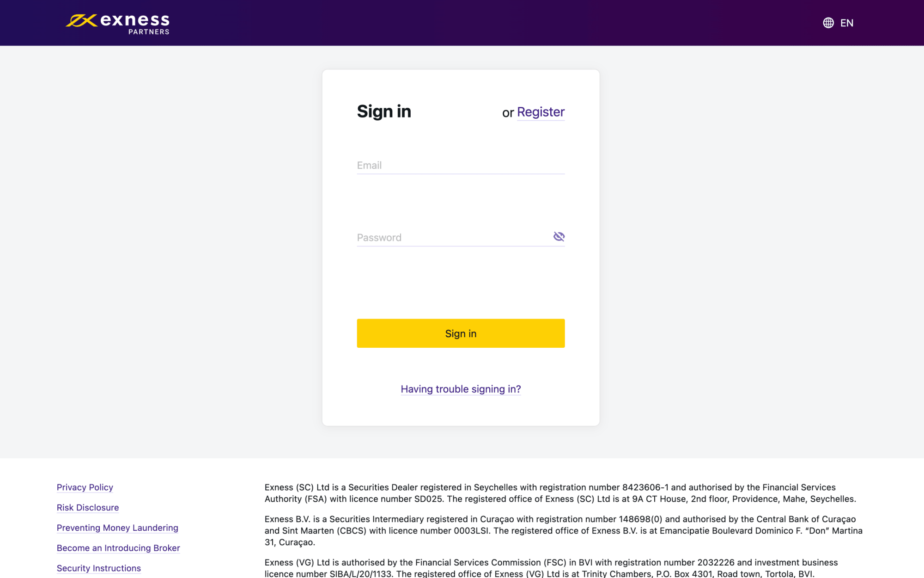The width and height of the screenshot is (924, 578).
Task: Click Preventing Money Laundering link
Action: coord(118,528)
